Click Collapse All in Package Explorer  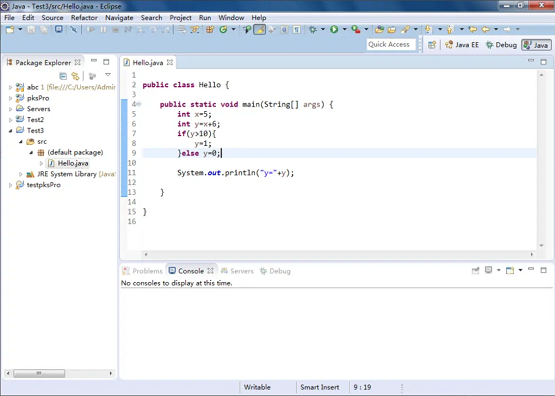click(63, 76)
